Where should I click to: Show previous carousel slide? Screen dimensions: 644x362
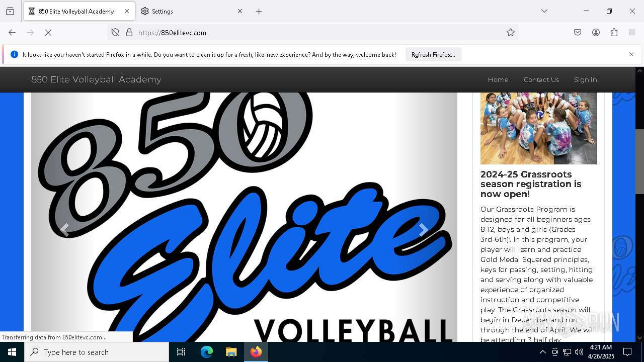(64, 230)
